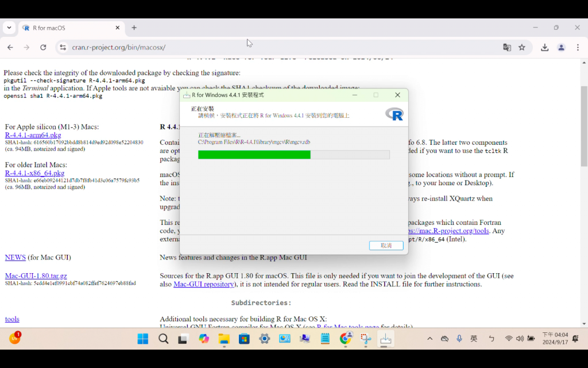Click the R logo in installer header
This screenshot has height=368, width=588.
pyautogui.click(x=394, y=114)
